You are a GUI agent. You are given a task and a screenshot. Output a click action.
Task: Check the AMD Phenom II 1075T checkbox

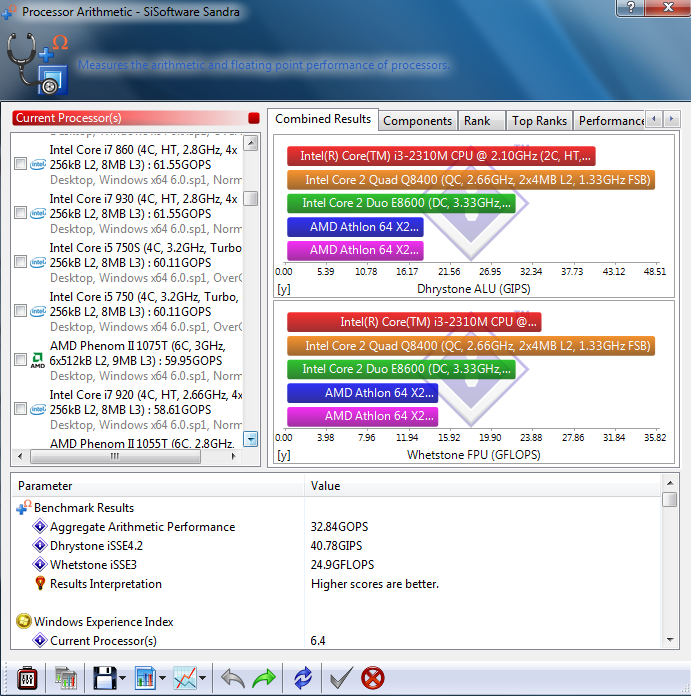click(x=20, y=359)
